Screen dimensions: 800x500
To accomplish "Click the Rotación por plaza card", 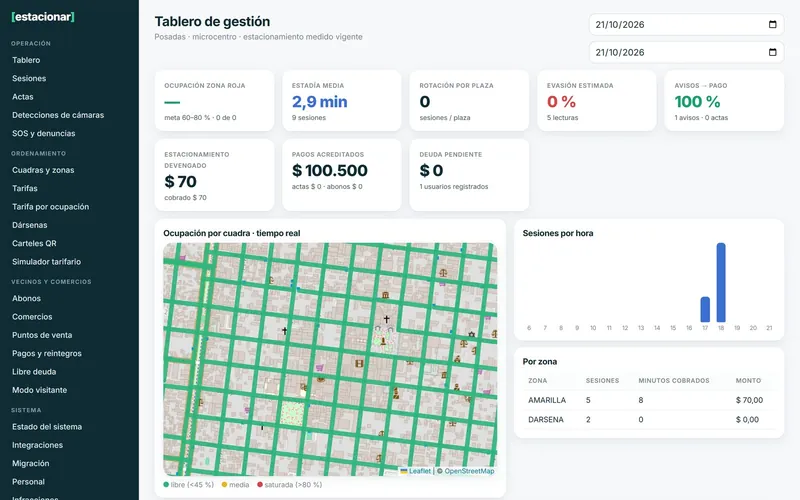I will (x=469, y=101).
